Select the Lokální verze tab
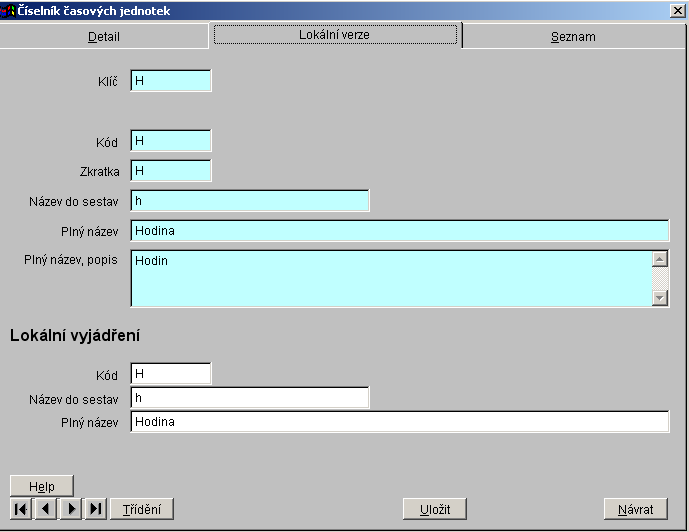 (x=335, y=35)
